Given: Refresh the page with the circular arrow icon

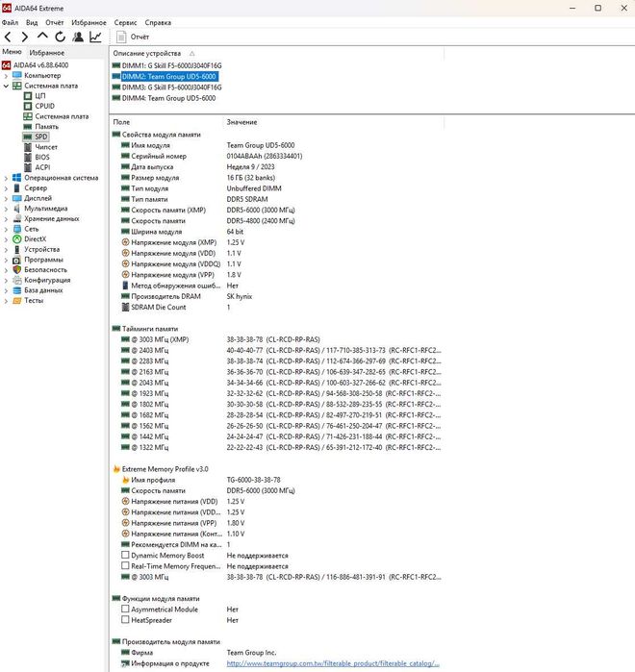Looking at the screenshot, I should 60,37.
